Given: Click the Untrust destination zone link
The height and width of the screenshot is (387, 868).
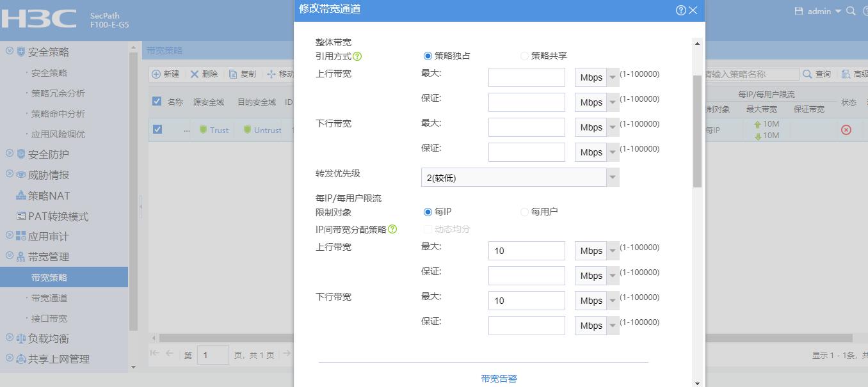Looking at the screenshot, I should 268,130.
